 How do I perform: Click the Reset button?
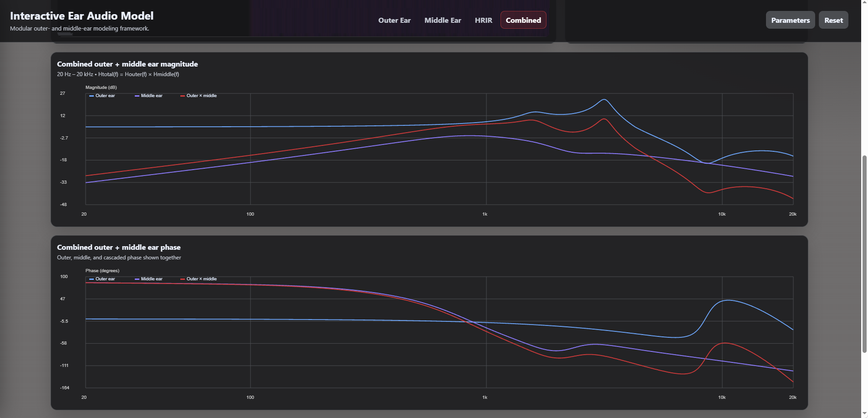[x=833, y=20]
